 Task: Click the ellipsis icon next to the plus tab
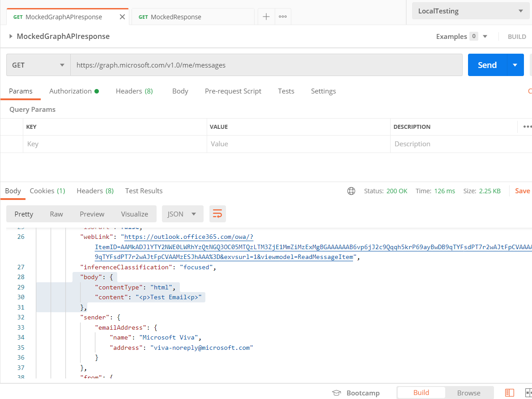pyautogui.click(x=283, y=17)
